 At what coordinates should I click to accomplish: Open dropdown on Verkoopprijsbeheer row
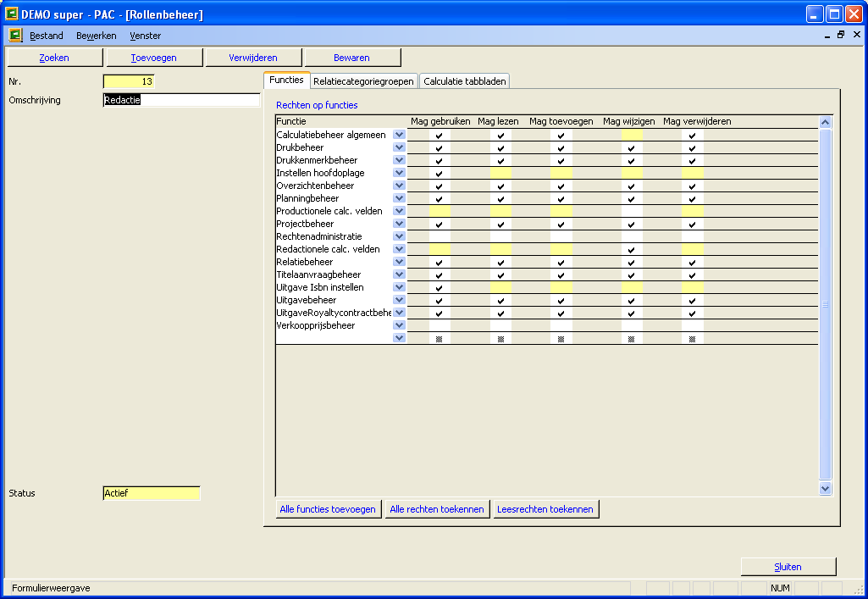click(400, 325)
